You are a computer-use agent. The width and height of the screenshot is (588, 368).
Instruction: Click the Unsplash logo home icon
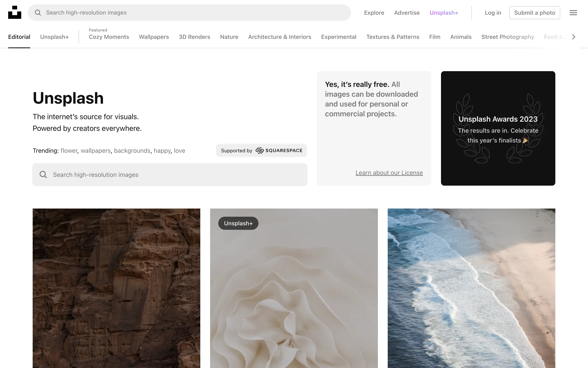tap(14, 12)
